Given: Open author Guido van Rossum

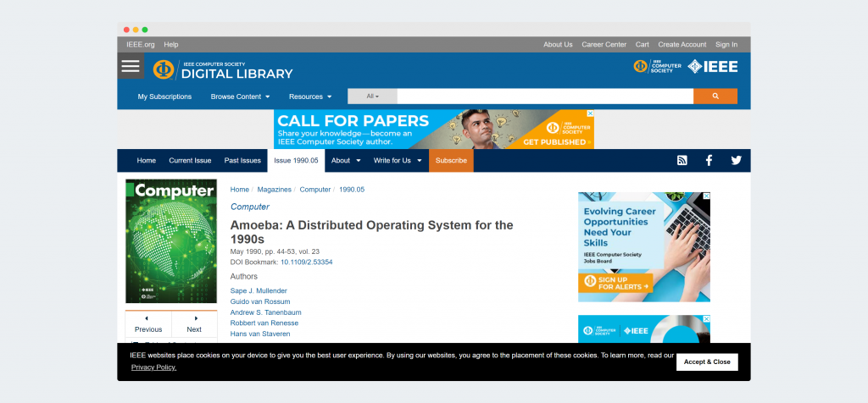Looking at the screenshot, I should point(260,301).
